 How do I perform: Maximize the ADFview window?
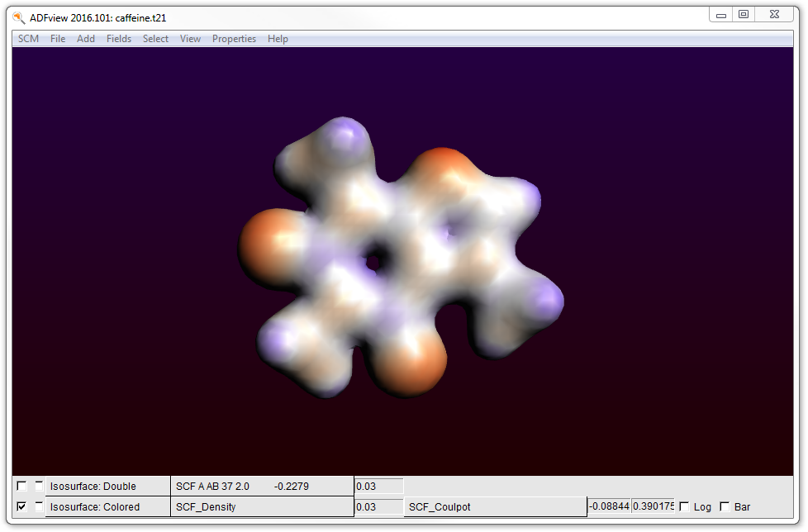pos(744,15)
